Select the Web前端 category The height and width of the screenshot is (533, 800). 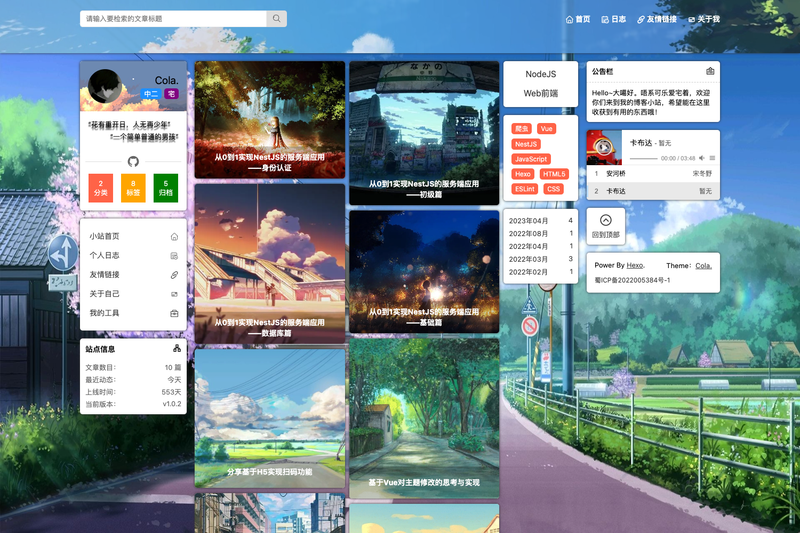tap(541, 93)
